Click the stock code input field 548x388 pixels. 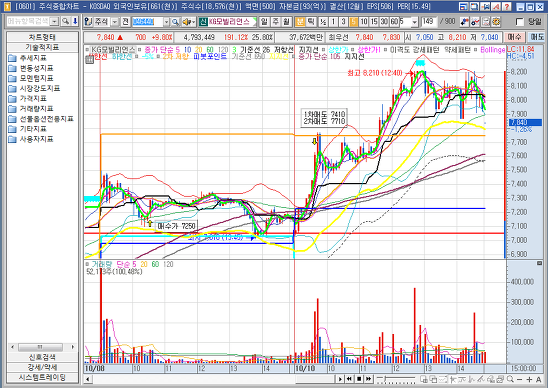point(148,22)
